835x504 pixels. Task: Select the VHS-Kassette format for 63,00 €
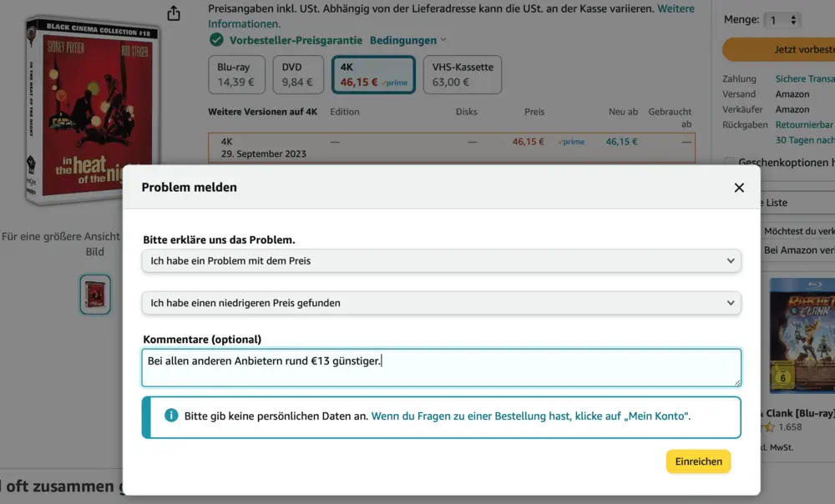click(463, 74)
